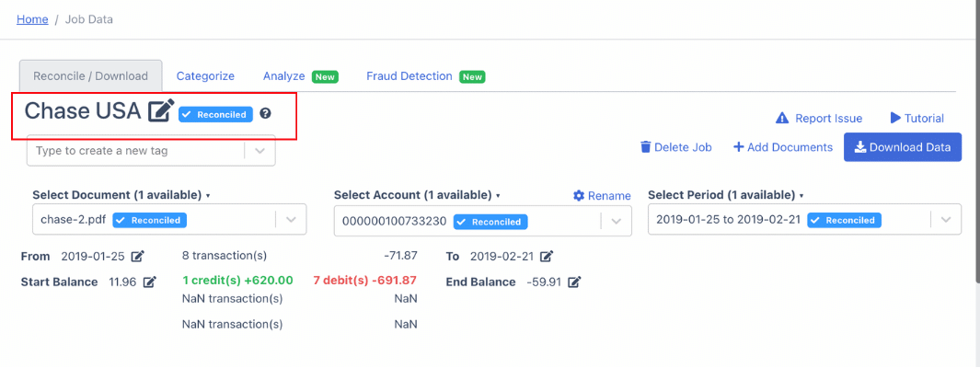Click the 7 debit(s) -691.87 text

pyautogui.click(x=365, y=281)
